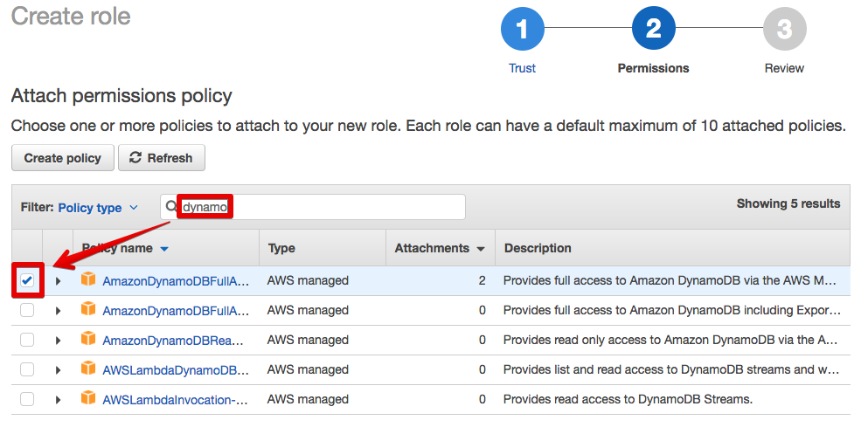Click 'Provides list and read access to DynamoDB streams' description
The height and width of the screenshot is (434, 868).
pyautogui.click(x=671, y=370)
